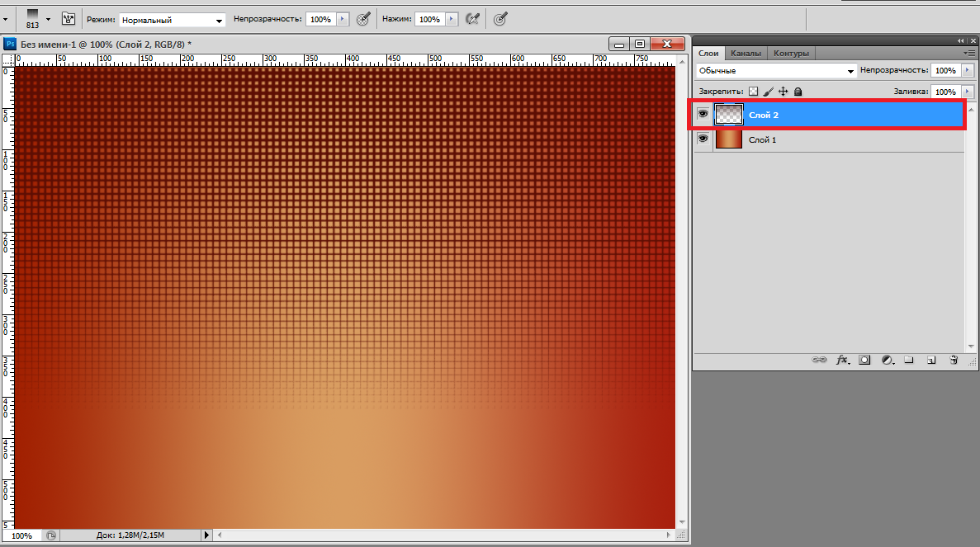980x547 pixels.
Task: Create a new layer
Action: coord(931,360)
